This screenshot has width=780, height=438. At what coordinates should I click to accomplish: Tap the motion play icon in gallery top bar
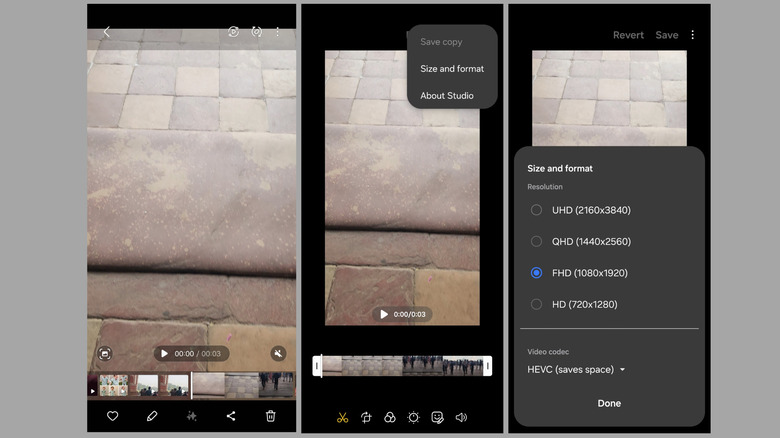(x=233, y=32)
